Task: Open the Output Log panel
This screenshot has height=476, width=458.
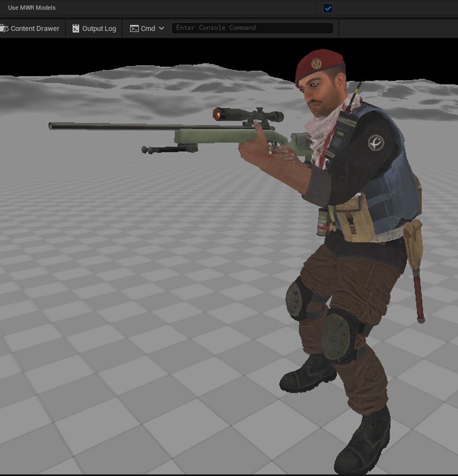Action: click(94, 29)
